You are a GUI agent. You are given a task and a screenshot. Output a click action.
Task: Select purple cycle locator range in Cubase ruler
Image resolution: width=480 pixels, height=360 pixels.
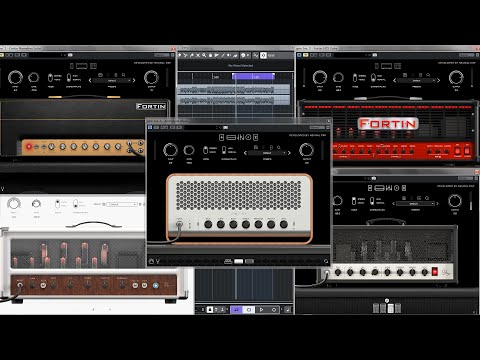pyautogui.click(x=253, y=77)
